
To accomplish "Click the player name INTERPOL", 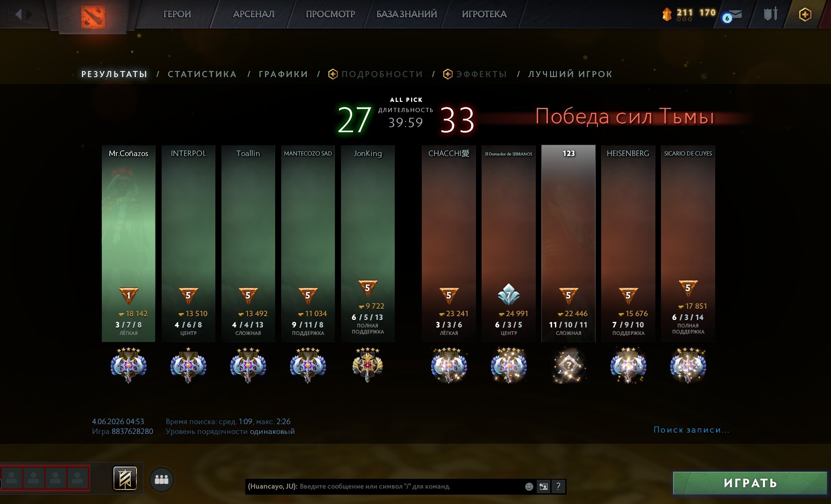I will click(x=188, y=153).
